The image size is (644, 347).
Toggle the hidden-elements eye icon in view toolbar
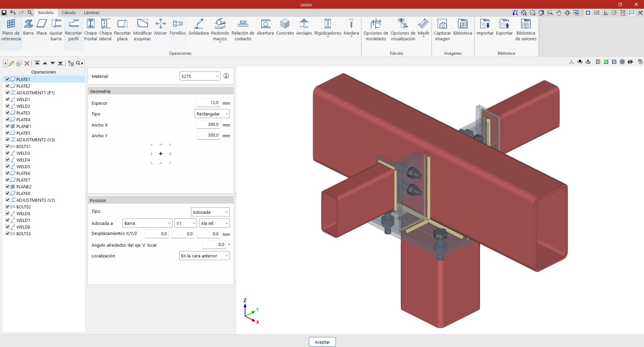631,62
